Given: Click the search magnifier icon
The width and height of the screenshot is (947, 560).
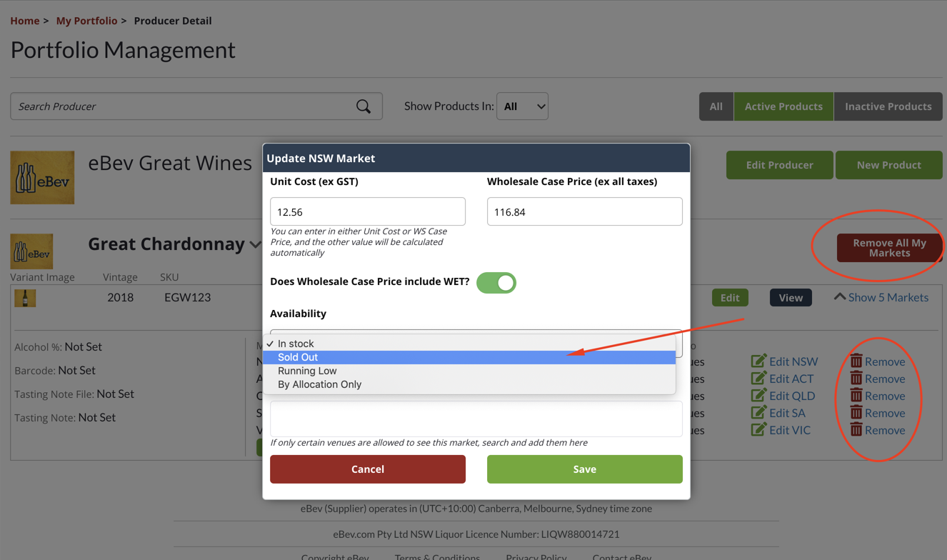Looking at the screenshot, I should 364,106.
